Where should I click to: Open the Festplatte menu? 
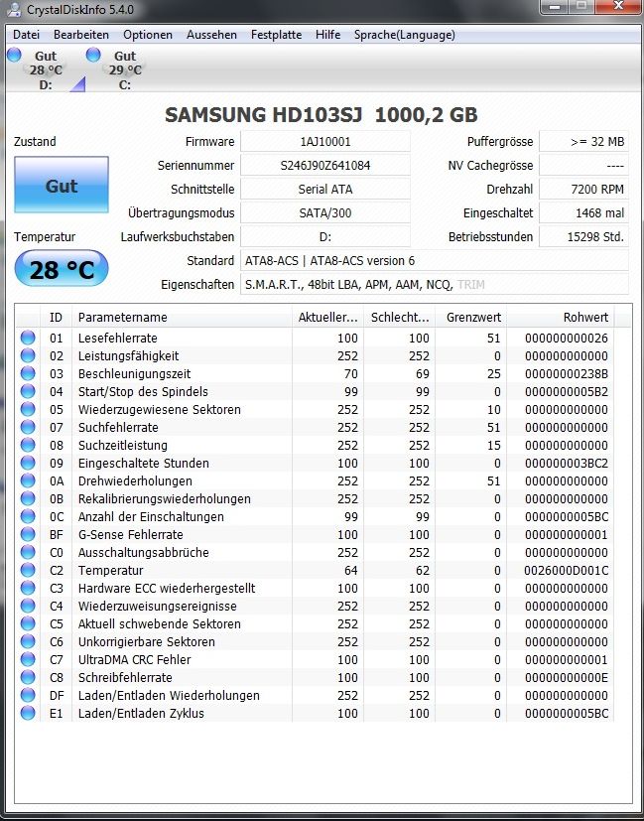click(x=276, y=35)
